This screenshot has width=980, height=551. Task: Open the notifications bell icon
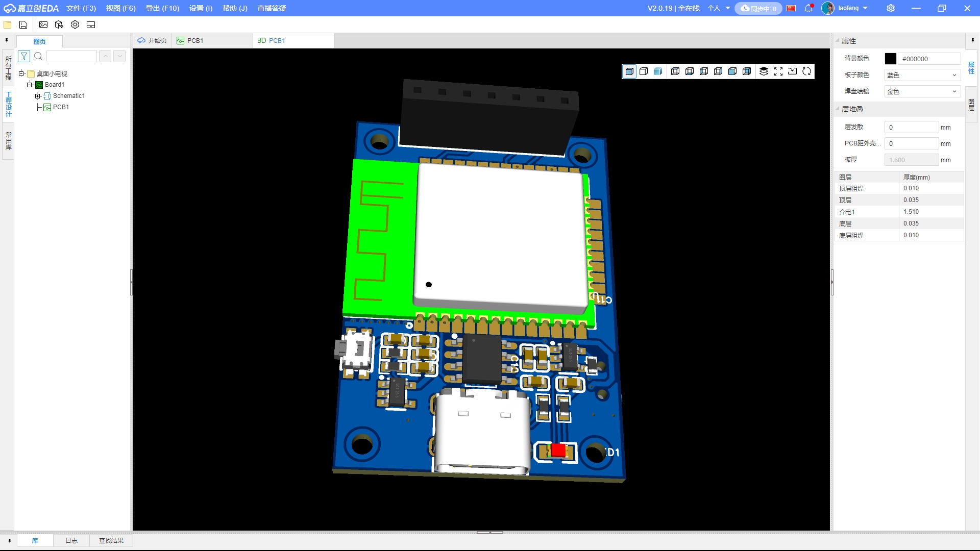tap(808, 8)
